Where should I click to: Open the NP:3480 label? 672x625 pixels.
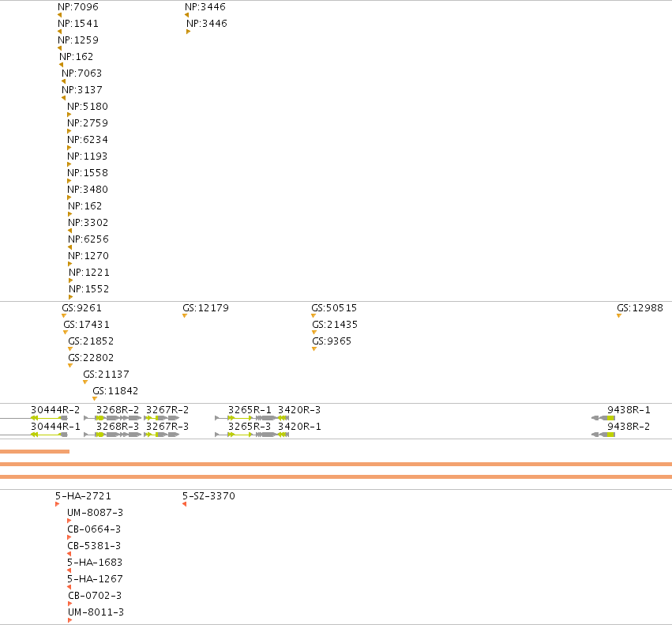click(x=88, y=190)
